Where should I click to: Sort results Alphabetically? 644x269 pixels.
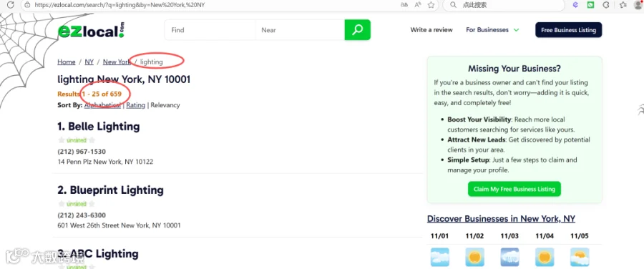(102, 105)
